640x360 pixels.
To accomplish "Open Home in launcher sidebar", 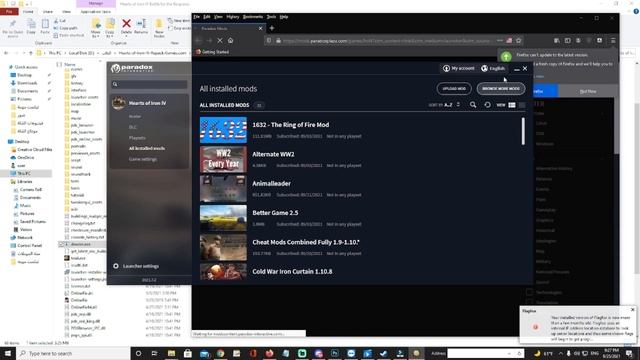I will click(135, 116).
